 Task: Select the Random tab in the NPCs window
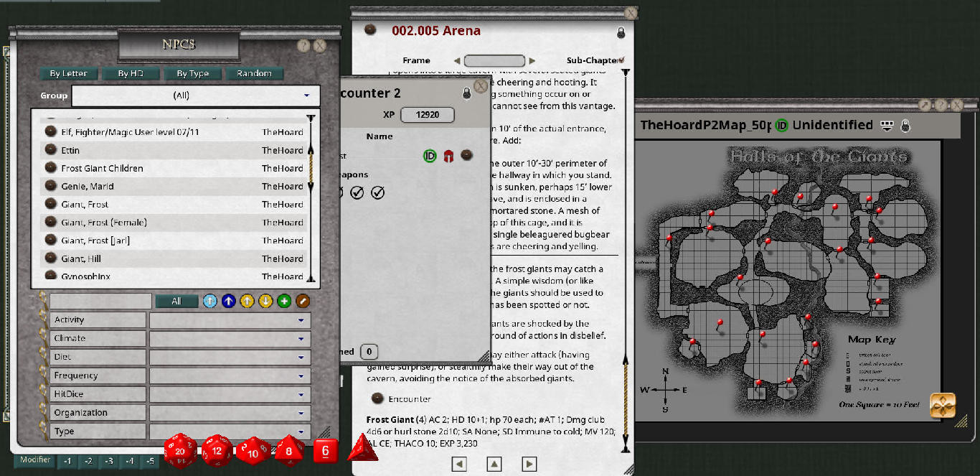253,73
